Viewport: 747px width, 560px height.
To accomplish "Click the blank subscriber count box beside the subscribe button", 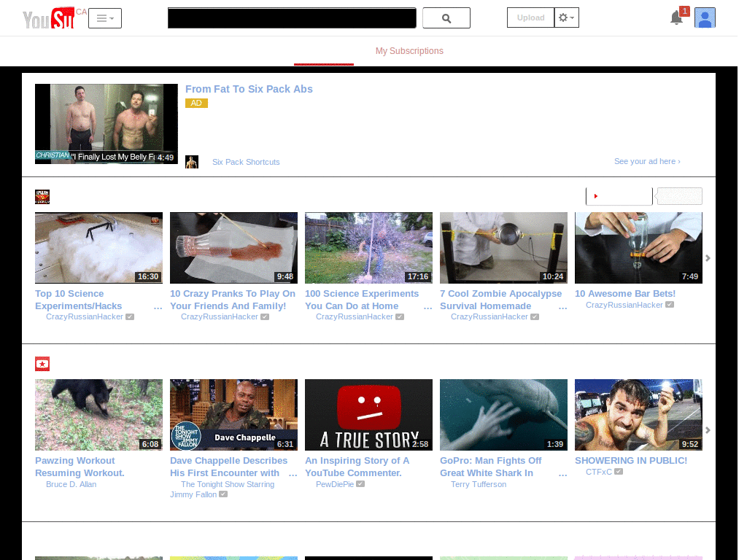I will pyautogui.click(x=679, y=196).
